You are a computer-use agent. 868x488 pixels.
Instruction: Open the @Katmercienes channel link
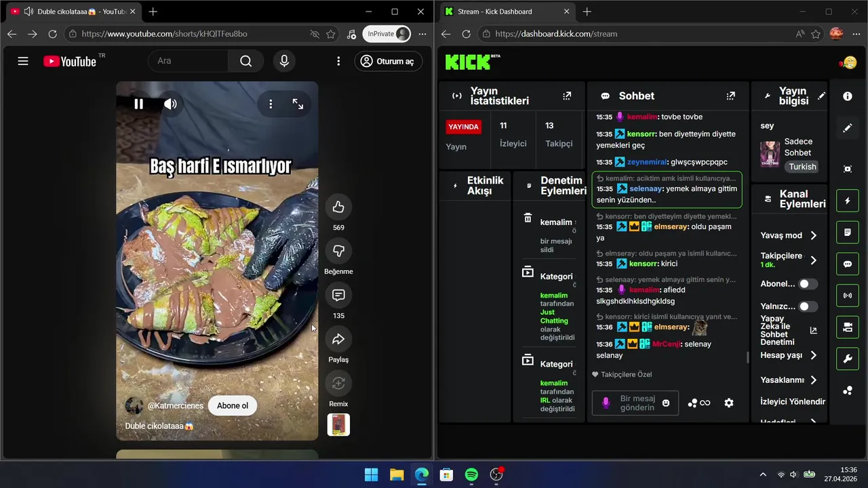coord(176,405)
